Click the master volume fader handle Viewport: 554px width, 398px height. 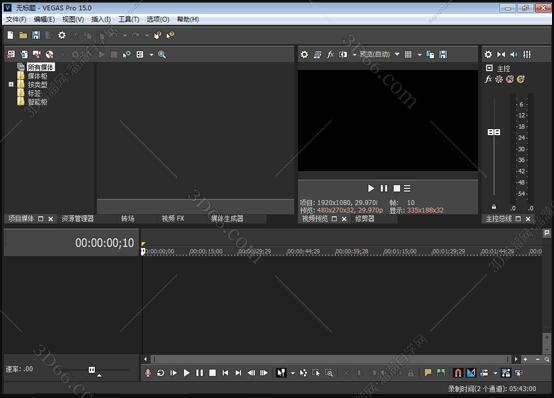coord(494,132)
